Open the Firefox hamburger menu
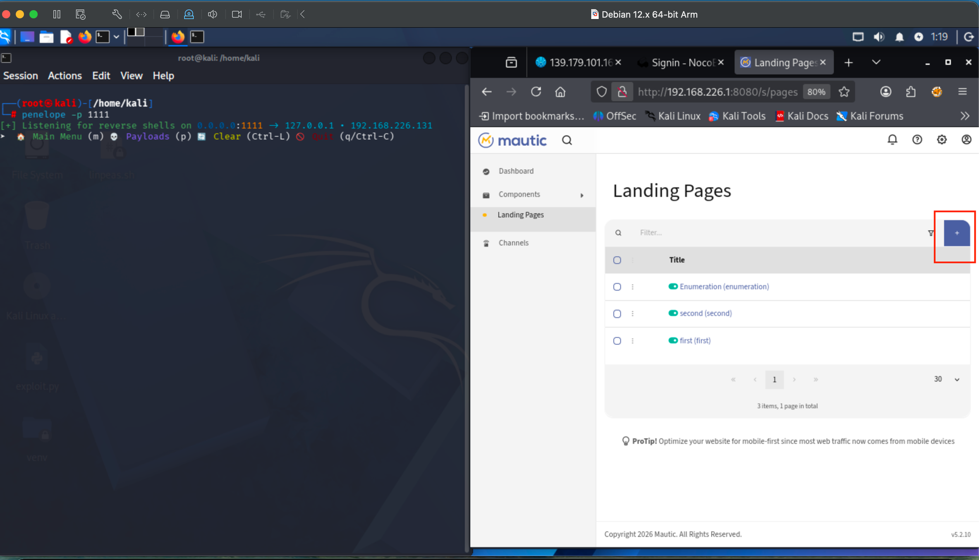The width and height of the screenshot is (979, 560). click(x=962, y=91)
